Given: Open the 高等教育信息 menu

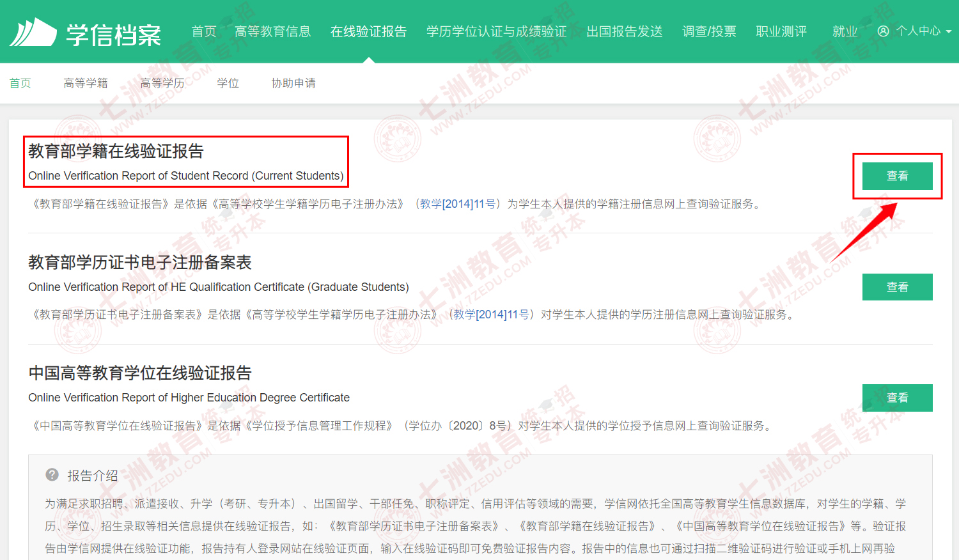Looking at the screenshot, I should tap(272, 31).
